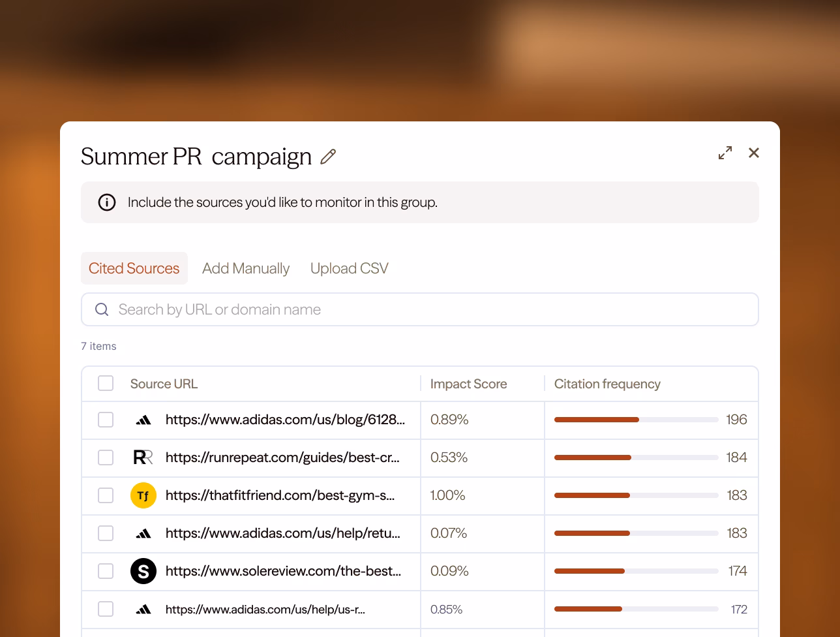Click the info icon in the notice banner
This screenshot has width=840, height=637.
[x=107, y=202]
